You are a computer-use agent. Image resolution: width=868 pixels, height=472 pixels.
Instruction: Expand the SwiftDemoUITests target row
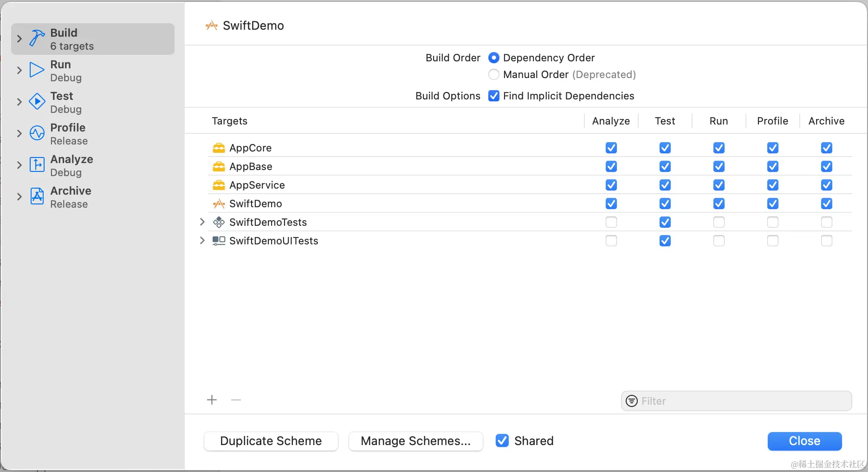click(x=202, y=241)
